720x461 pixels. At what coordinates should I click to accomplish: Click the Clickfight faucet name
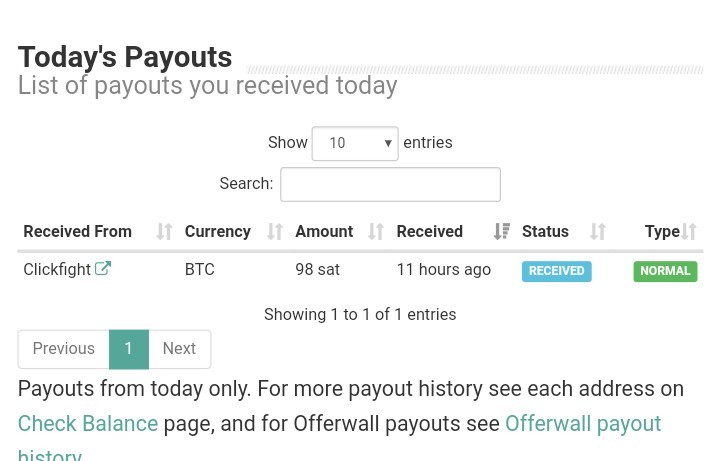pos(57,269)
